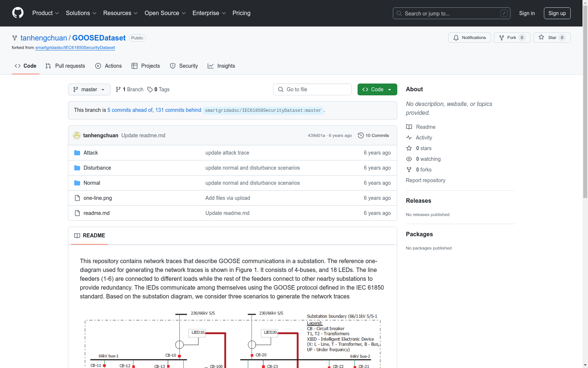Click the book icon on README tab
Viewport: 588px width, 368px height.
[77, 236]
